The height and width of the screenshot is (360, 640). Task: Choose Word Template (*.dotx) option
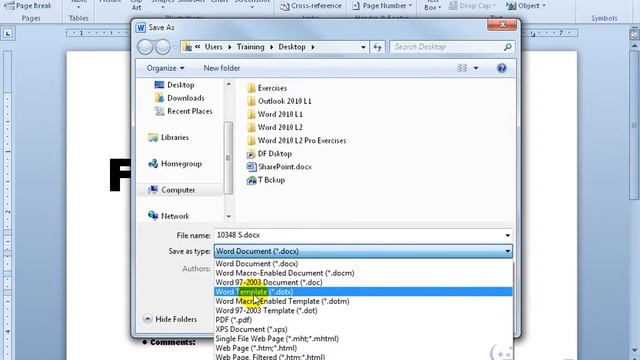coord(363,292)
